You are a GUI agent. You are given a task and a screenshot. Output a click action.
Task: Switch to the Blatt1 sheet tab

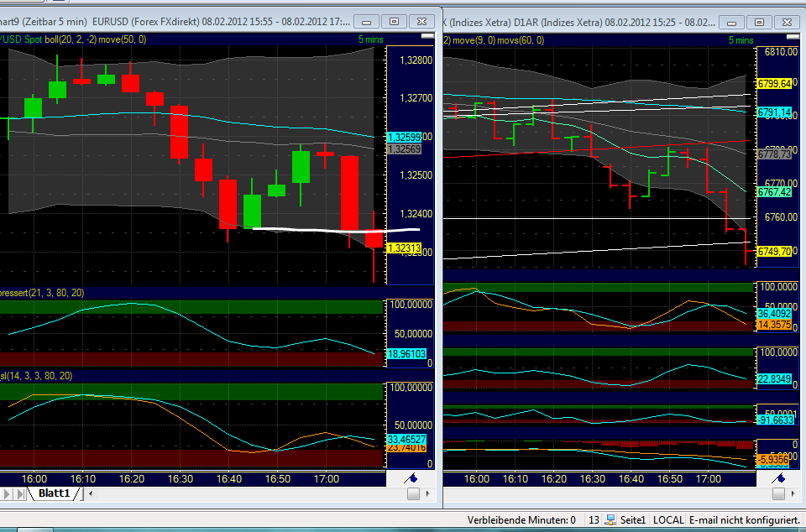pos(53,493)
